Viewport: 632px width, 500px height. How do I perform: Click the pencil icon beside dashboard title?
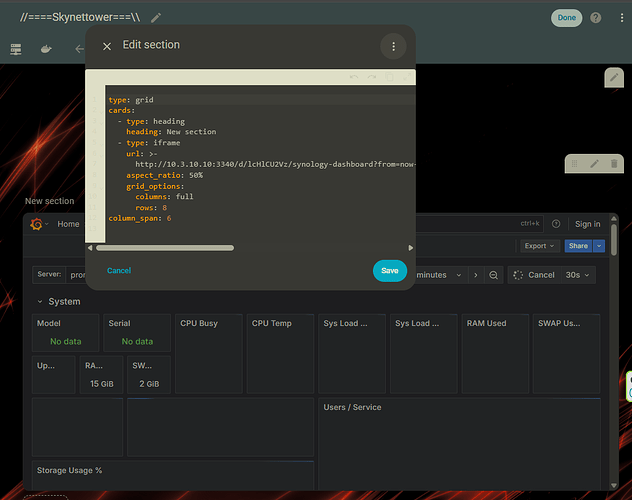click(156, 18)
